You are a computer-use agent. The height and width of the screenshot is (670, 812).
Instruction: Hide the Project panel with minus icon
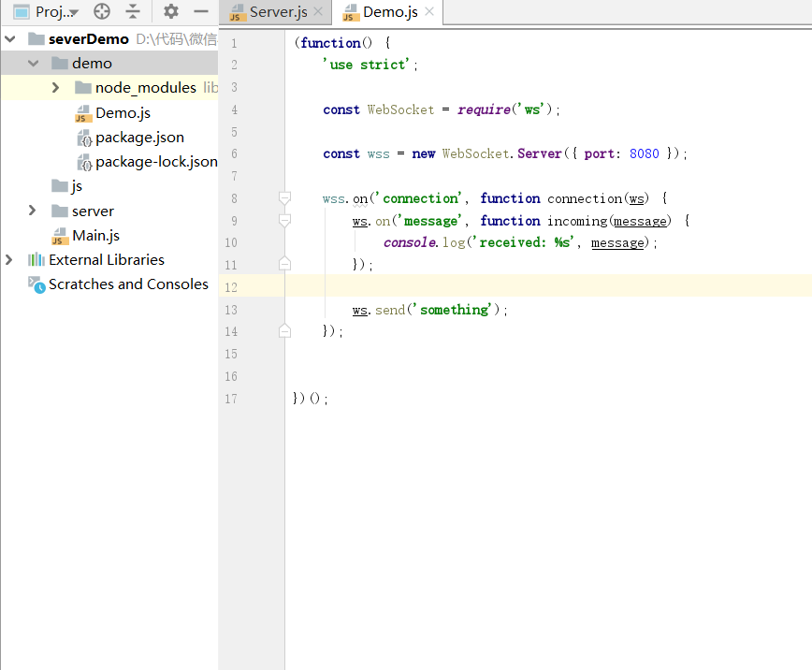(200, 11)
